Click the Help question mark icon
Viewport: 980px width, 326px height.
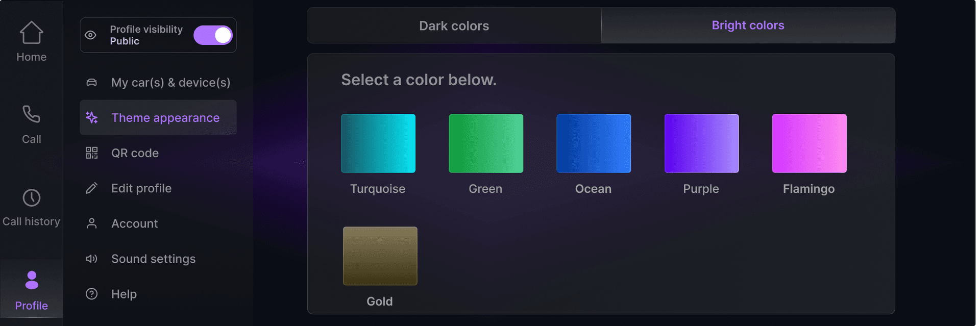[92, 294]
